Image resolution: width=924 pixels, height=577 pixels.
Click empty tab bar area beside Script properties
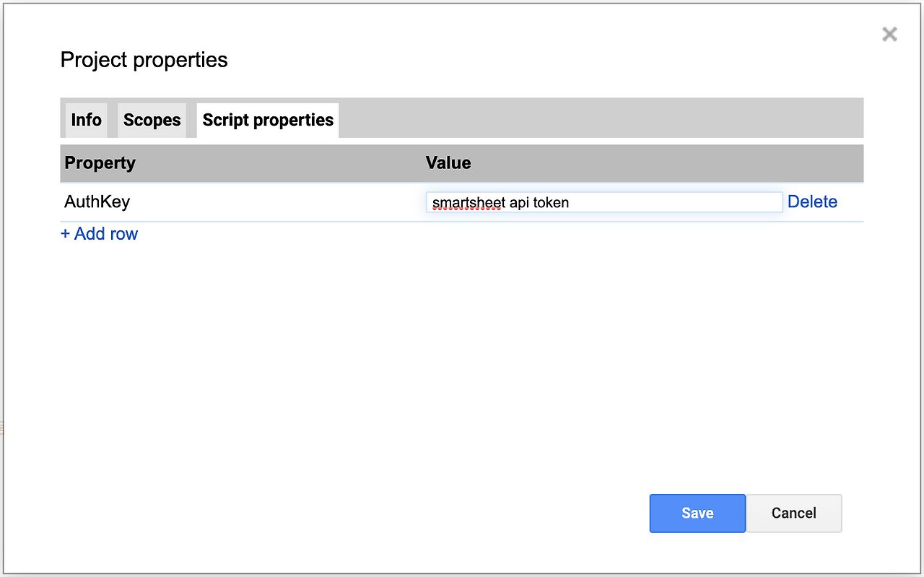(x=599, y=118)
